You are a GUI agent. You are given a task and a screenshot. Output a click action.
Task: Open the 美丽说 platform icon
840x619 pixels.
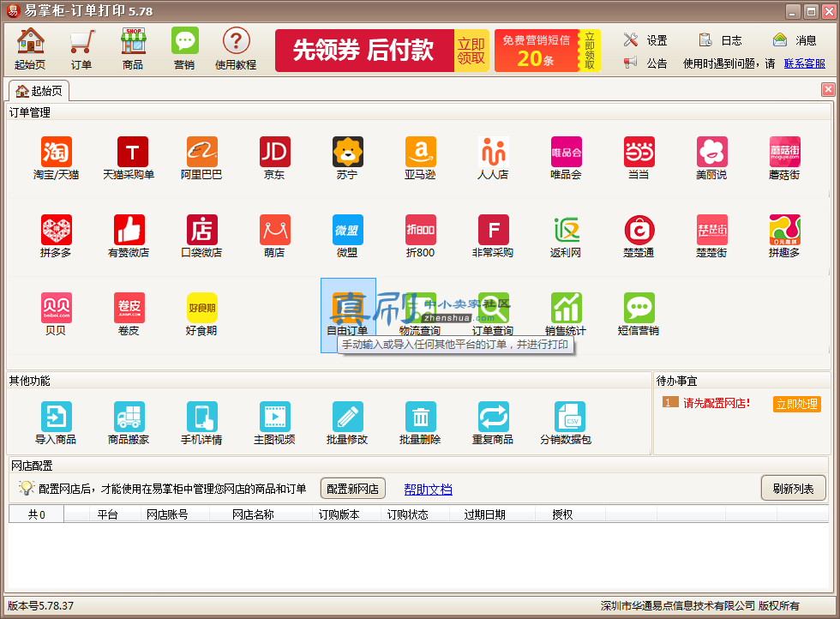[711, 158]
